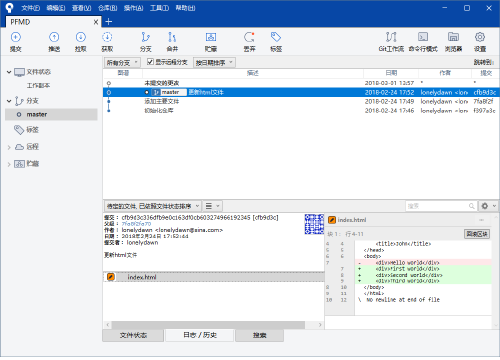This screenshot has height=360, width=500.
Task: Open the 按日期排序 (sort by date) dropdown
Action: 214,62
